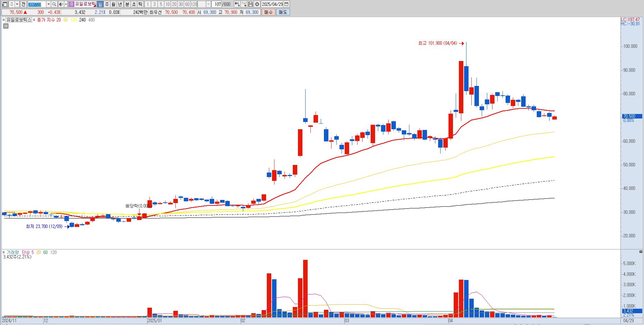Click the 107 candle count field

(x=216, y=4)
